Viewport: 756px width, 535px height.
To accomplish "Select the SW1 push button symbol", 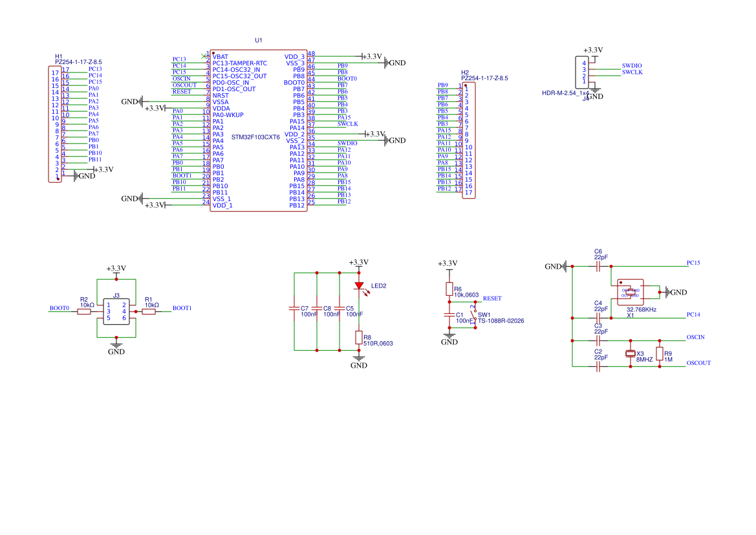I will click(475, 315).
